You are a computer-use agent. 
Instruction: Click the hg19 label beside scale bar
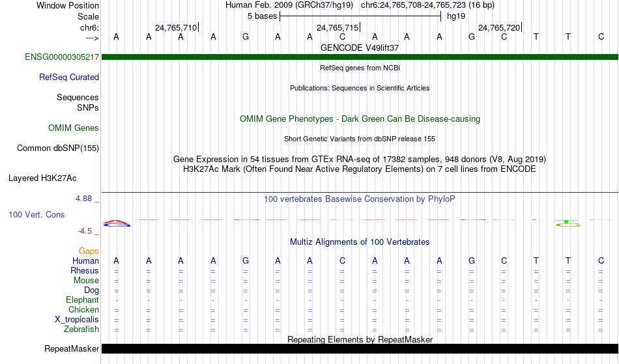456,16
